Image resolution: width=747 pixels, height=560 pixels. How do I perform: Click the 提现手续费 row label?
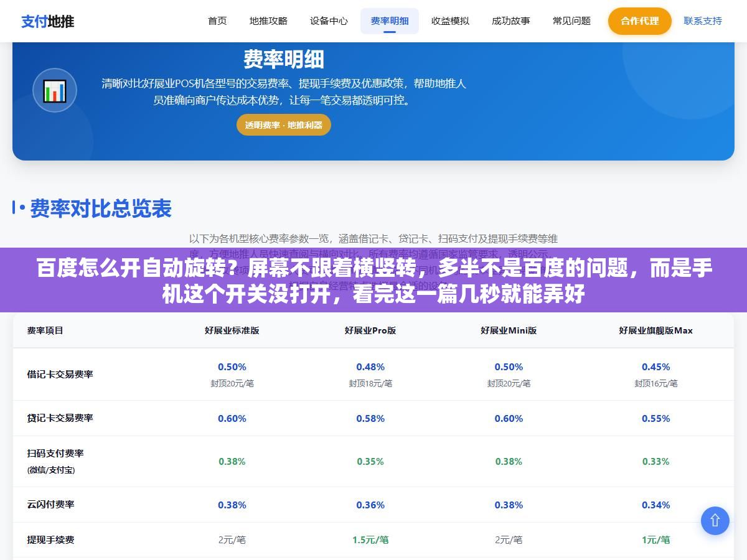50,539
